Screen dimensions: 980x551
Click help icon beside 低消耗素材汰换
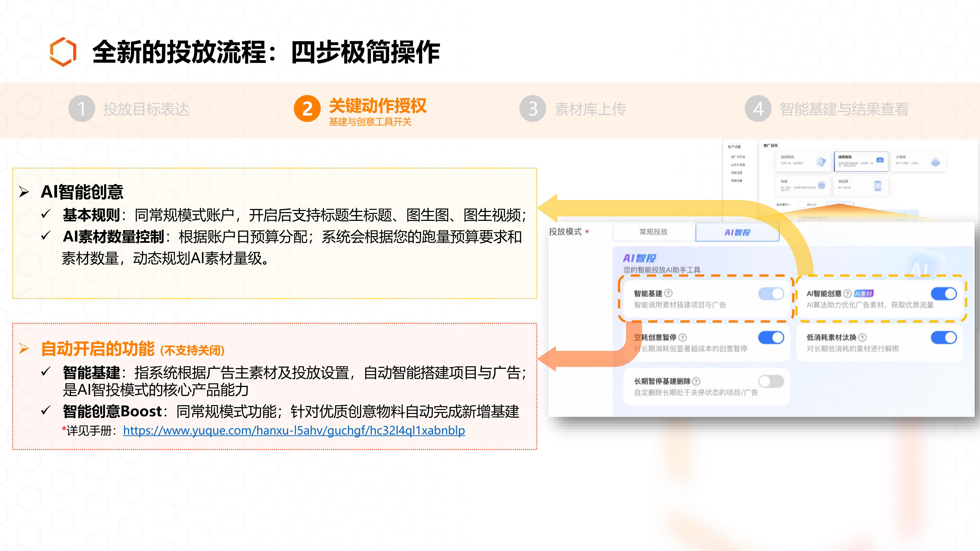pyautogui.click(x=862, y=337)
